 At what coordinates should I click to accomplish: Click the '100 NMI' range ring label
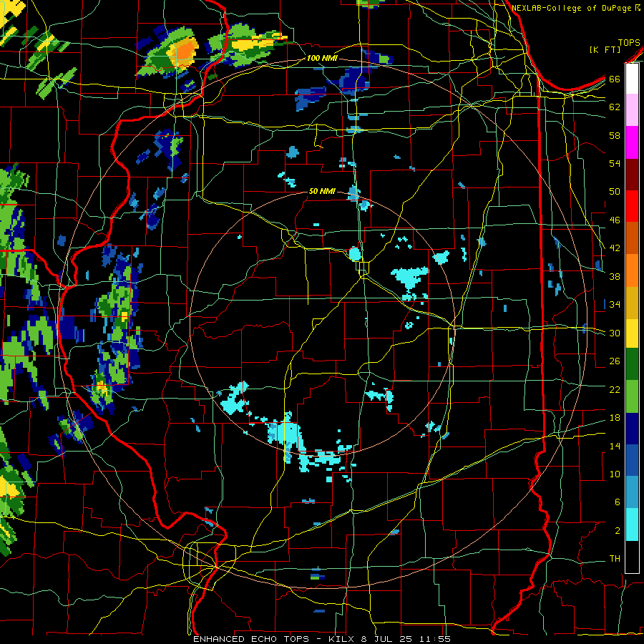322,59
